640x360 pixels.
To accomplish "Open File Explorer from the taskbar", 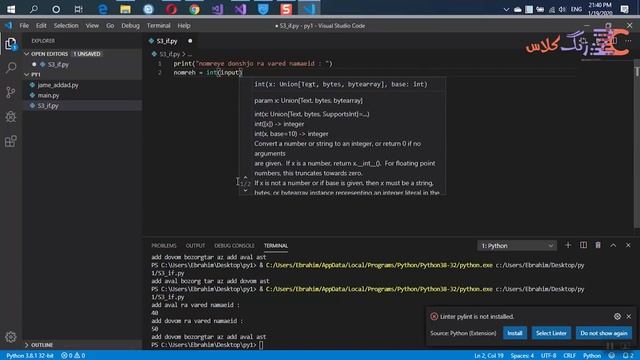I will tap(125, 9).
